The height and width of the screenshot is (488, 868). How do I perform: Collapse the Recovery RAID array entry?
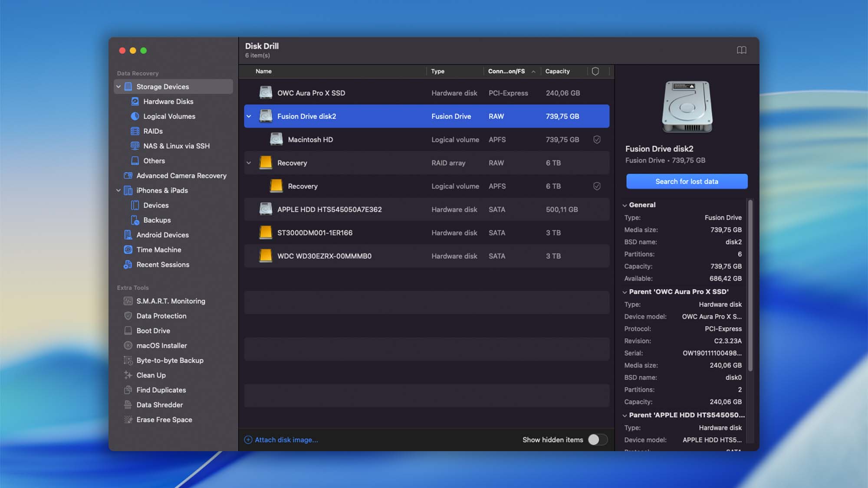coord(248,163)
